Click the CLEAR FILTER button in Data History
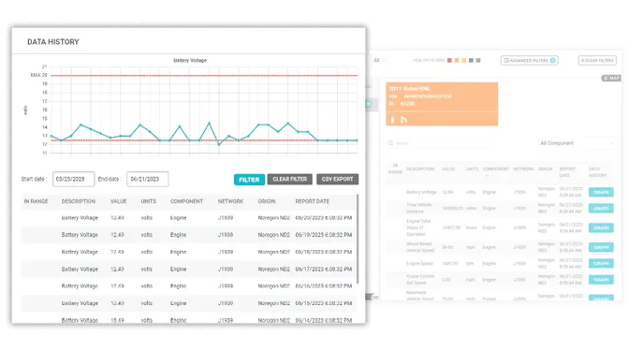Screen dimensions: 644x352 [x=289, y=179]
